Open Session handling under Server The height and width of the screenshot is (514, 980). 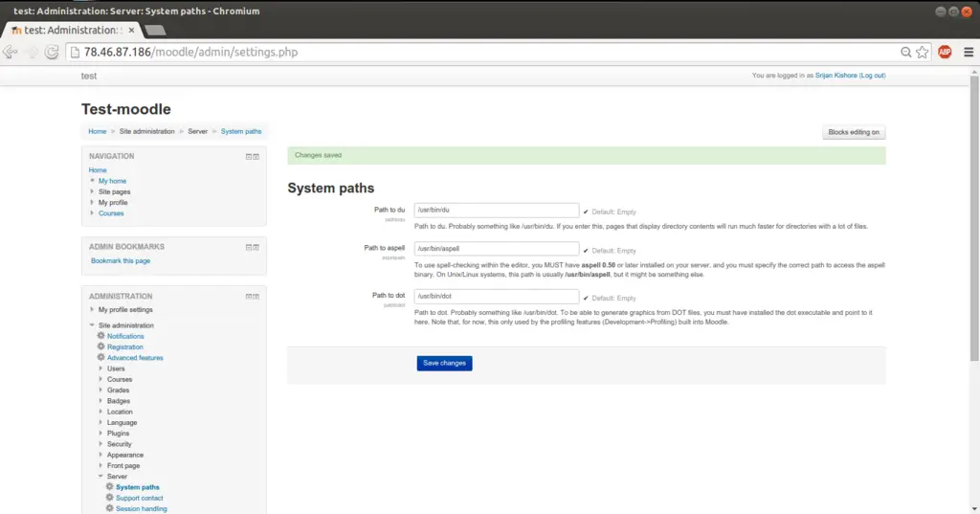click(142, 508)
